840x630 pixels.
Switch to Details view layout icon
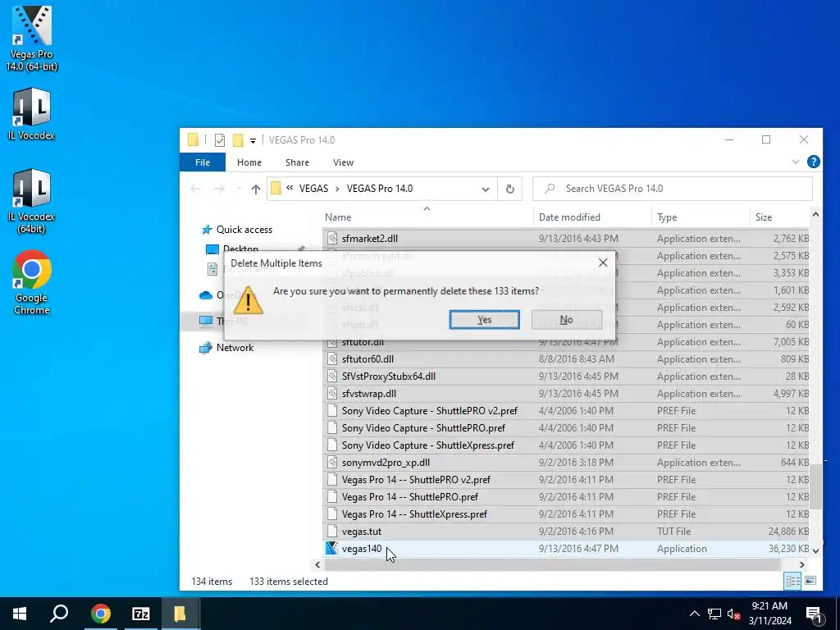pyautogui.click(x=792, y=581)
